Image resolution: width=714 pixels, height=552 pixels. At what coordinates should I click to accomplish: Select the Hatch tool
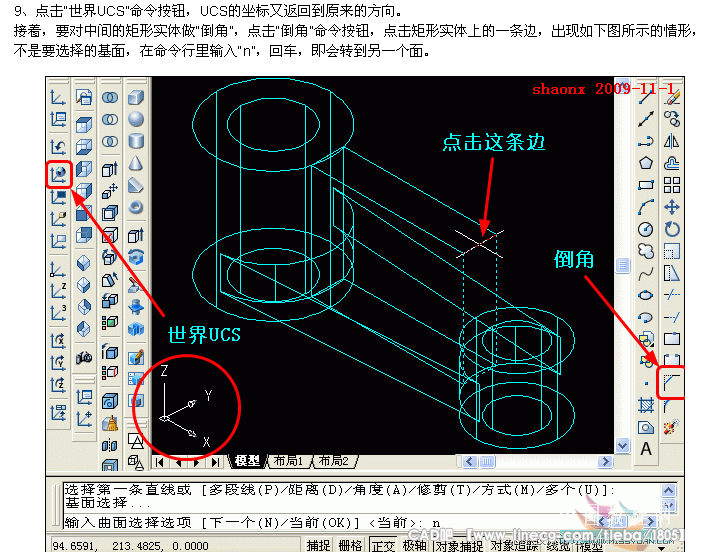[x=646, y=405]
